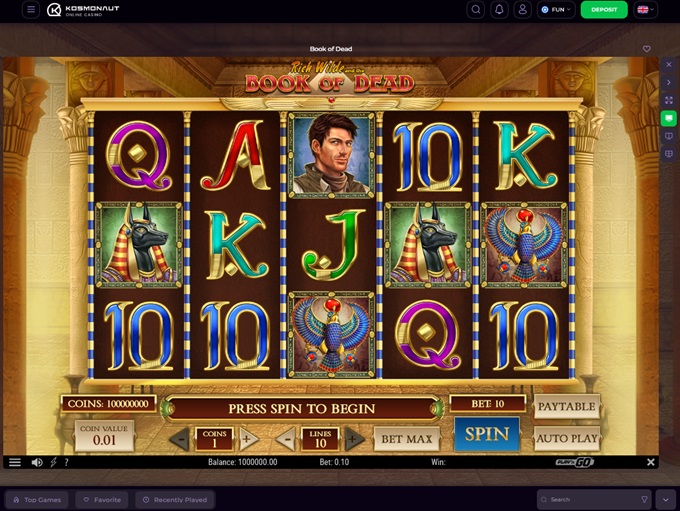Screen dimensions: 680x511
Task: Toggle the fast play lightning bolt
Action: (53, 462)
